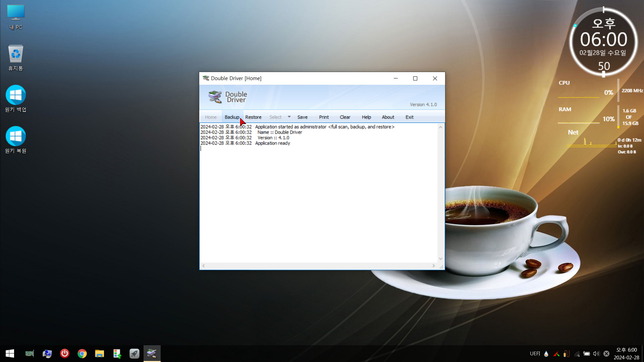
Task: Click the orange bar tray icon
Action: pyautogui.click(x=567, y=354)
